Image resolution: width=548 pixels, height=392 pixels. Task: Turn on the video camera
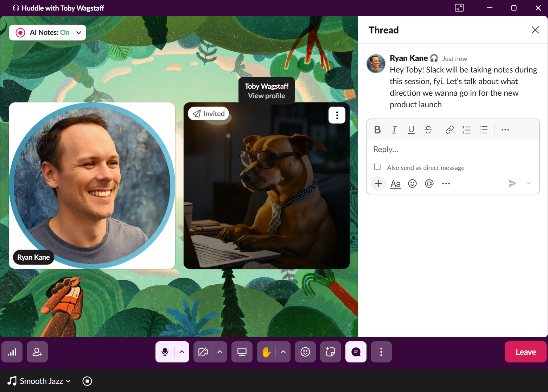tap(203, 352)
